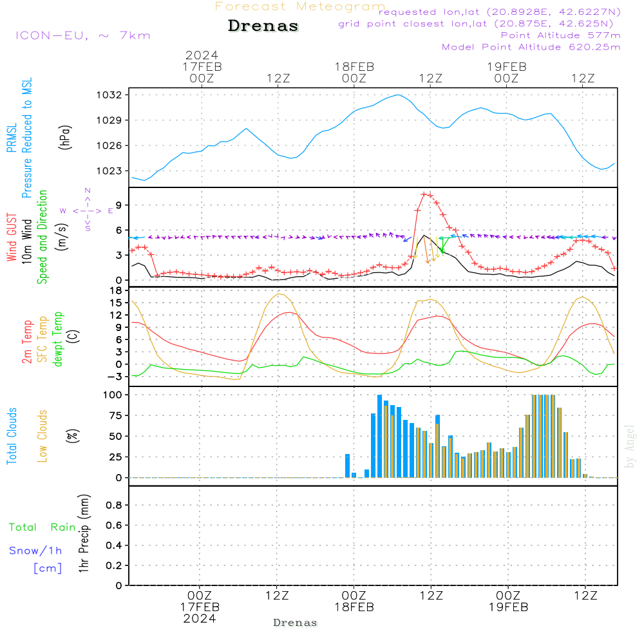This screenshot has width=644, height=644.
Task: Click the '15' temperature tick value
Action: pyautogui.click(x=116, y=303)
